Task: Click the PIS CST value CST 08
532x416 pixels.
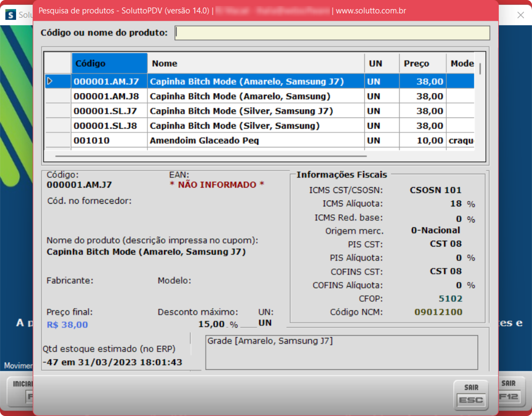Action: click(x=445, y=244)
